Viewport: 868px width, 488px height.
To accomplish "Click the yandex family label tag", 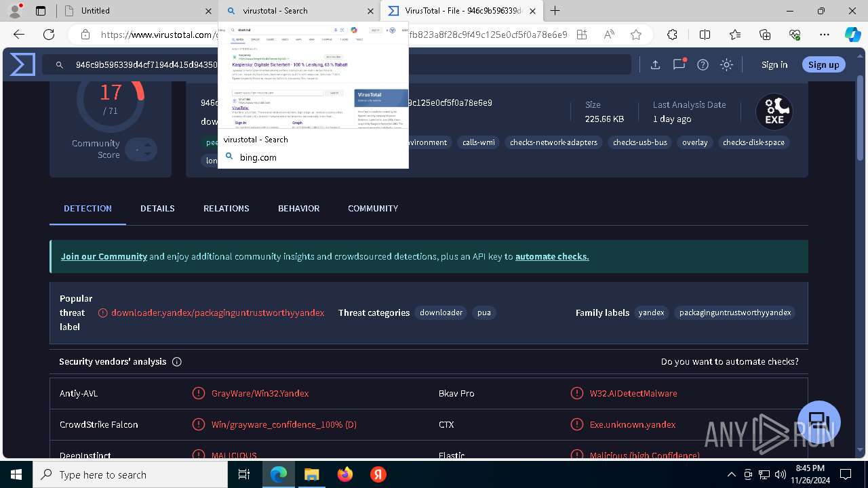I will [651, 312].
